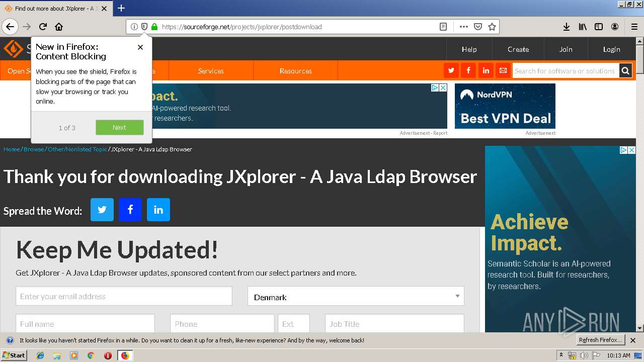The height and width of the screenshot is (362, 644).
Task: Open page actions three-dots menu
Action: click(463, 27)
